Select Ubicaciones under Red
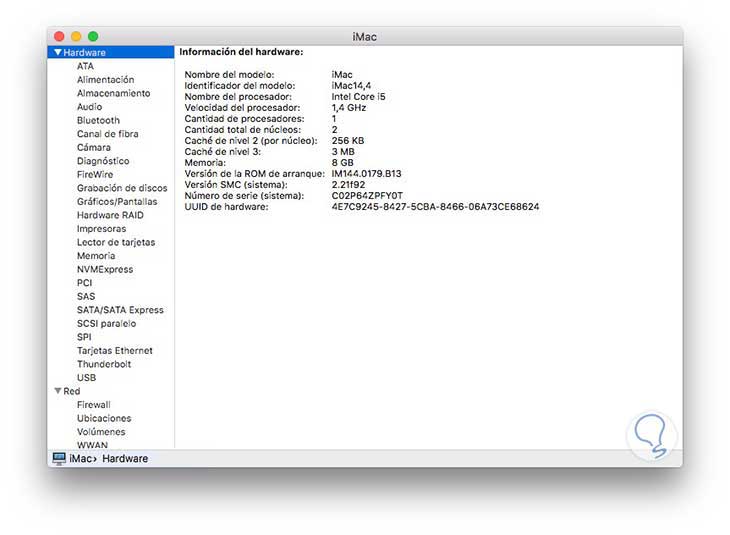Image resolution: width=730 pixels, height=535 pixels. pyautogui.click(x=104, y=418)
